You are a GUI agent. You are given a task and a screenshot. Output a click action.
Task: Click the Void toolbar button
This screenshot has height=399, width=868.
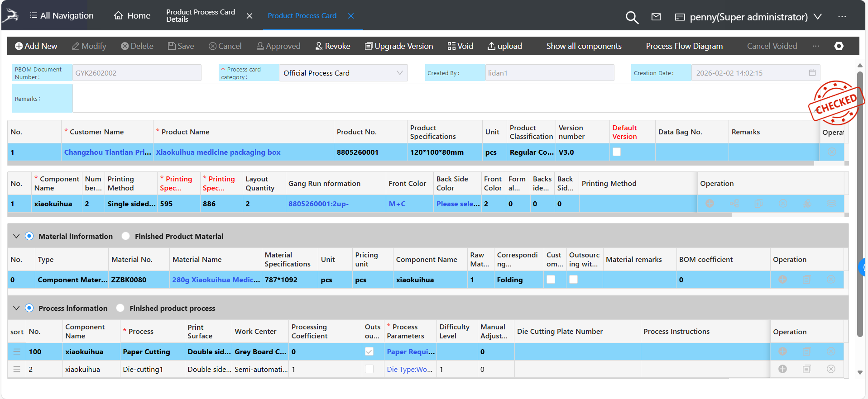460,46
